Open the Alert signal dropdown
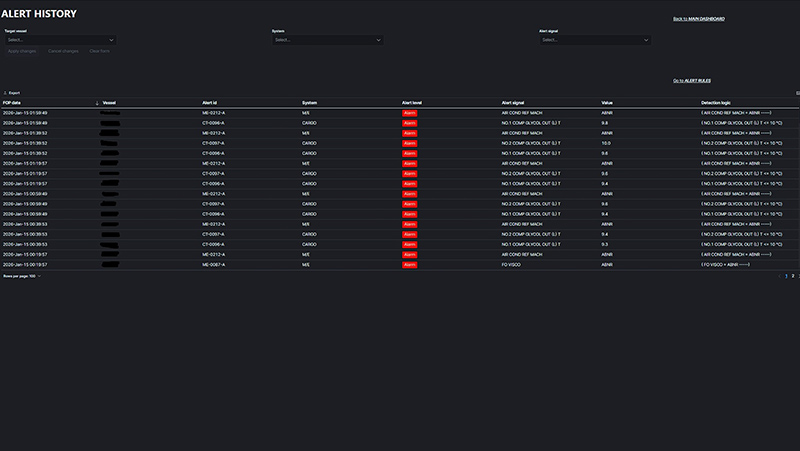Viewport: 800px width, 451px height. (x=595, y=40)
